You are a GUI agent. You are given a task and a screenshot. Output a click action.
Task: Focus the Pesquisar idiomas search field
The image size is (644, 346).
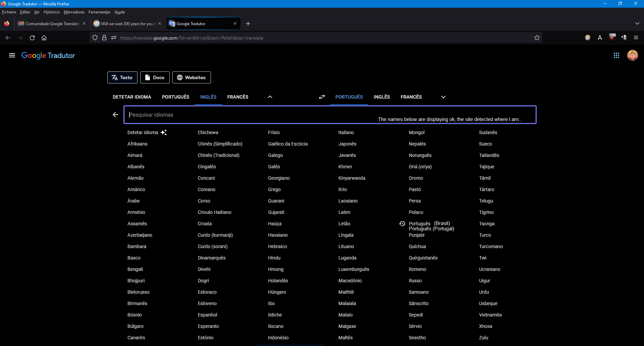tap(330, 115)
